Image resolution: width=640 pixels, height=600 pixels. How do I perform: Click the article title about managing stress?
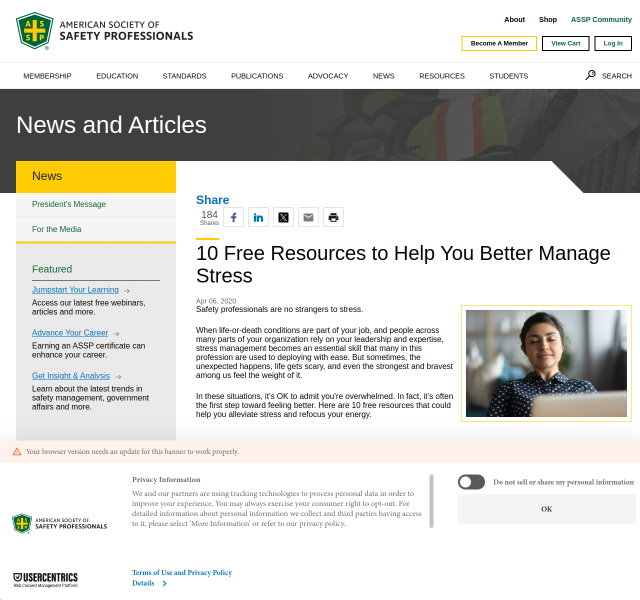pos(403,264)
